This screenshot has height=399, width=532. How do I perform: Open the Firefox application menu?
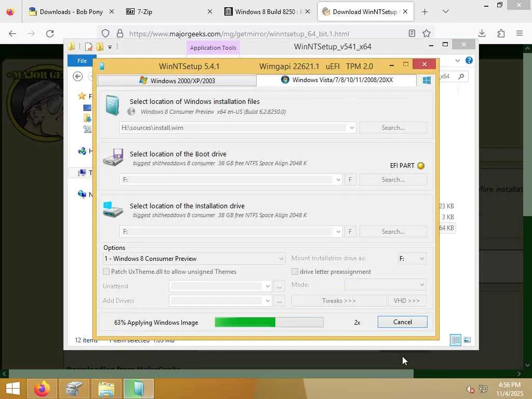(520, 33)
